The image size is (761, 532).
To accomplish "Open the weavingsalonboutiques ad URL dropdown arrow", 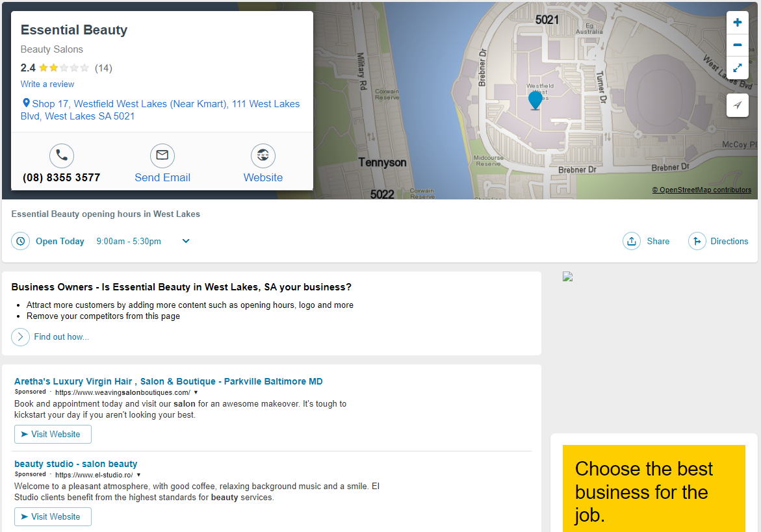I will tap(196, 393).
